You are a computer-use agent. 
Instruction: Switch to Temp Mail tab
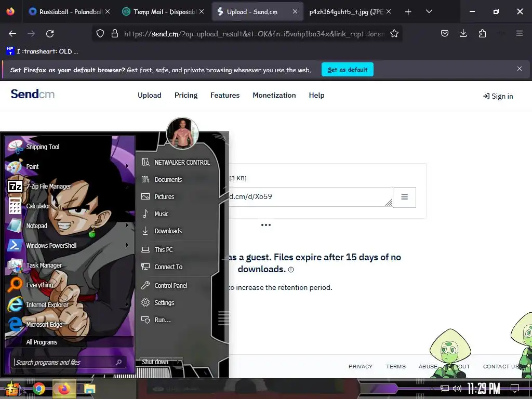[x=164, y=11]
